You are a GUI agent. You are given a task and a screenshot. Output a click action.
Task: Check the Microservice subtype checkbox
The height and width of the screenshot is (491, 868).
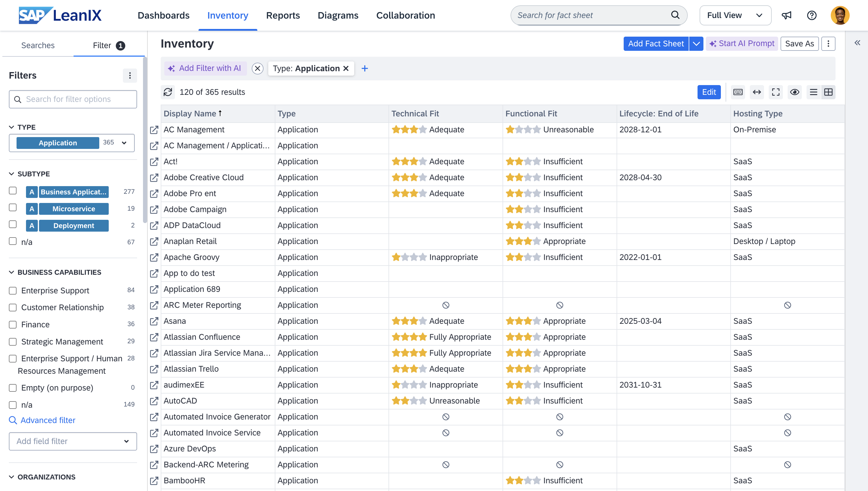13,208
